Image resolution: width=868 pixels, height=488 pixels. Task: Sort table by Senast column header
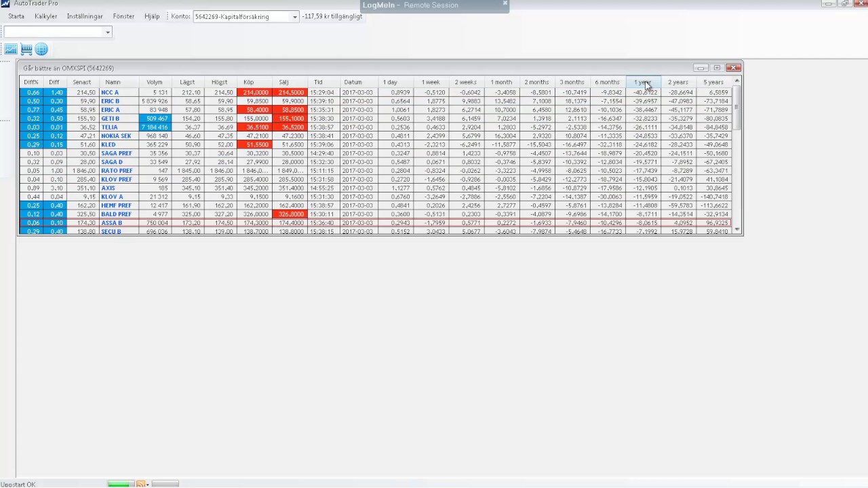tap(82, 82)
